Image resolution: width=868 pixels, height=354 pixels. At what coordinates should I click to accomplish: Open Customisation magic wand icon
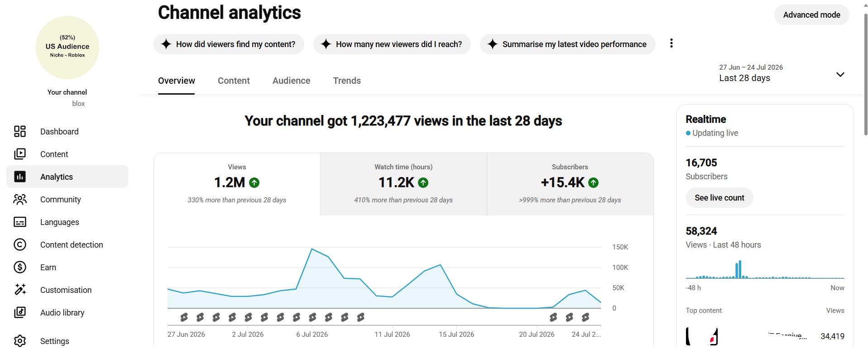[20, 290]
